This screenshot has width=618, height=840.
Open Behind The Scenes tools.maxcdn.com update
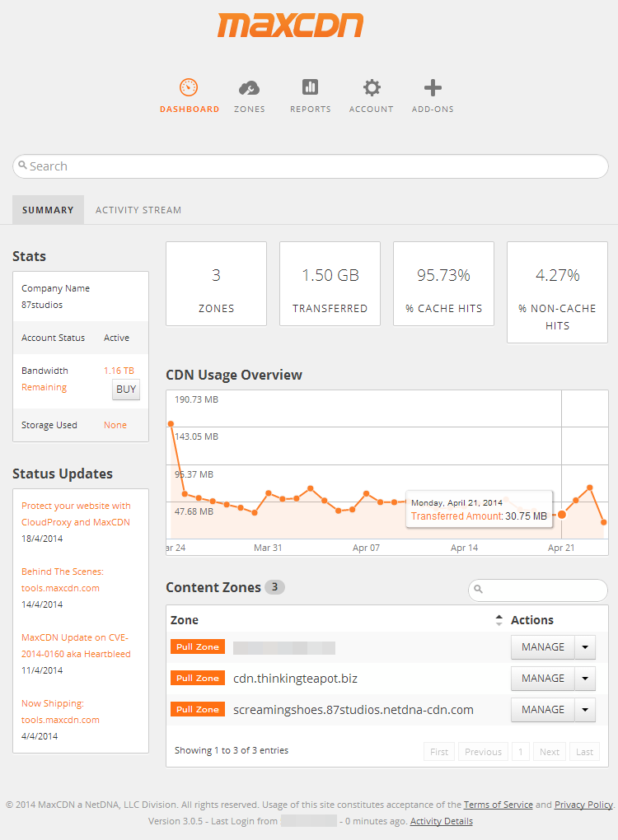[x=62, y=580]
